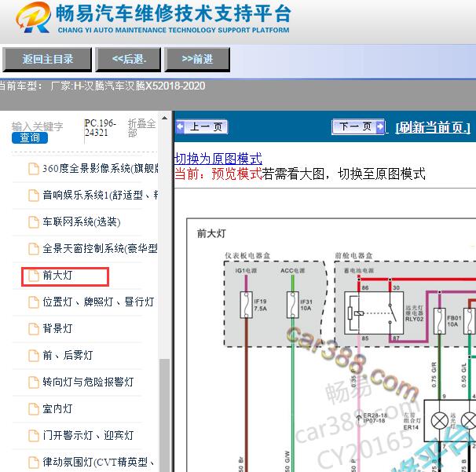The height and width of the screenshot is (472, 476).
Task: Open the 室内灯 tree entry
Action: point(57,409)
